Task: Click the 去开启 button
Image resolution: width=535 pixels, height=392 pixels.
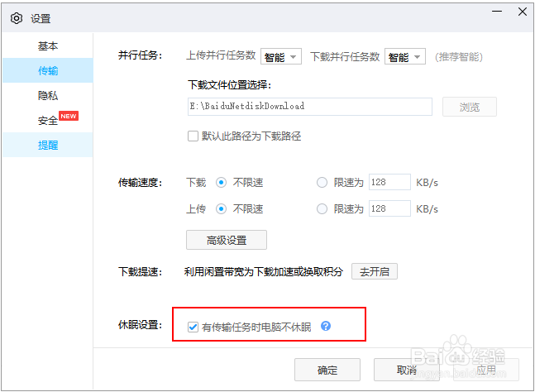Action: pos(375,271)
